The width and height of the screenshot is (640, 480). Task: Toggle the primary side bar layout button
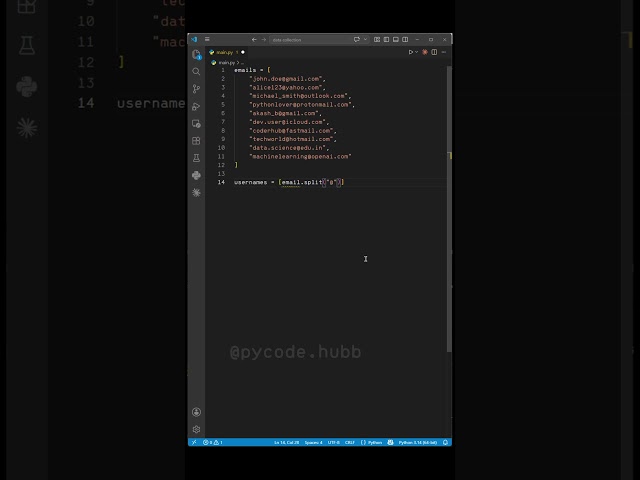tap(386, 40)
